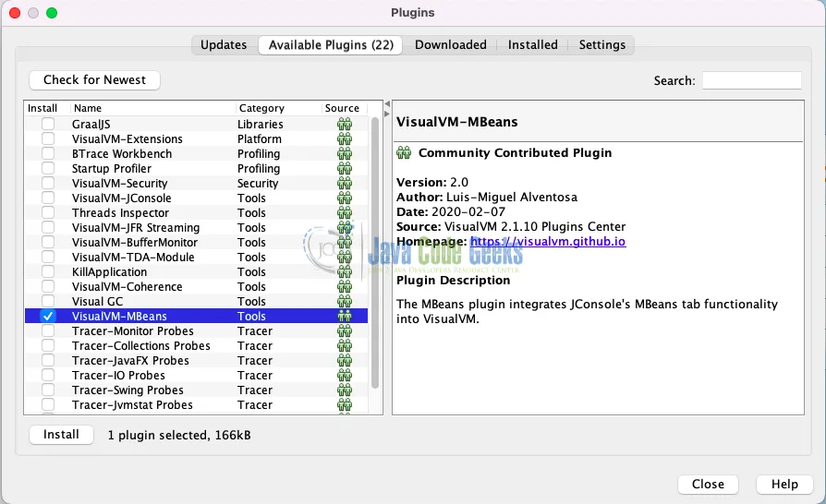This screenshot has width=826, height=504.
Task: Sort plugins by the Category column header
Action: pyautogui.click(x=278, y=108)
